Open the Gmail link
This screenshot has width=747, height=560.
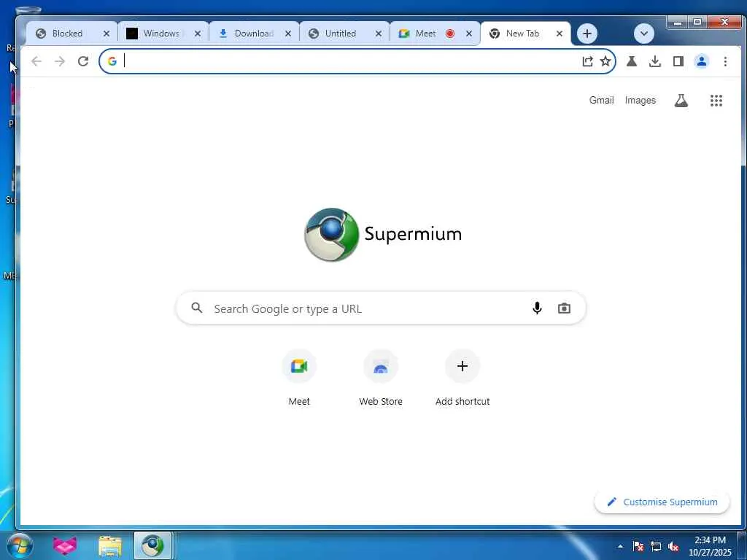click(x=601, y=101)
